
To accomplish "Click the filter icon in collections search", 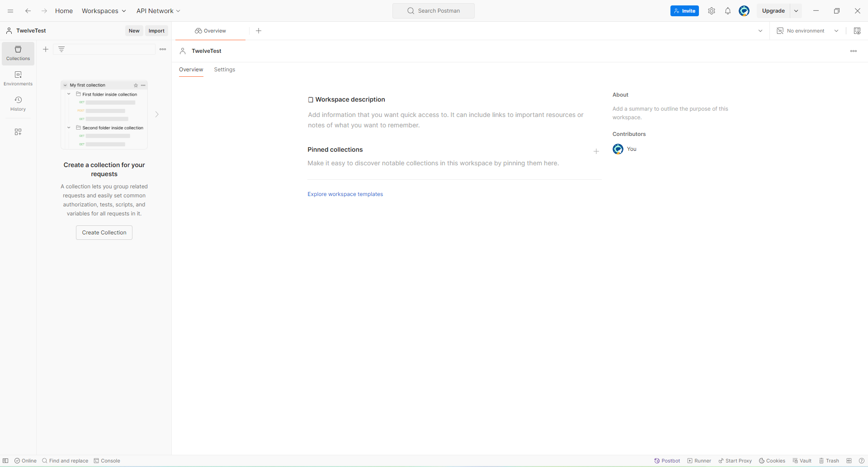I will coord(61,49).
